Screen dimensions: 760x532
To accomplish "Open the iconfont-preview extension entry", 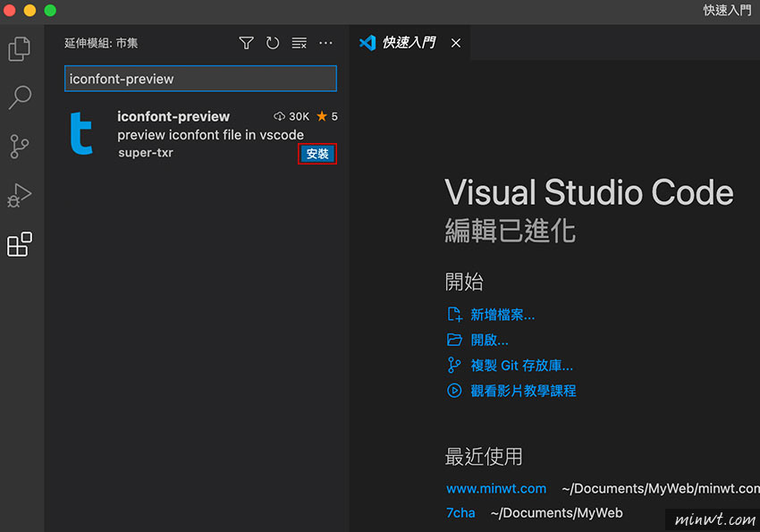I will coord(200,135).
